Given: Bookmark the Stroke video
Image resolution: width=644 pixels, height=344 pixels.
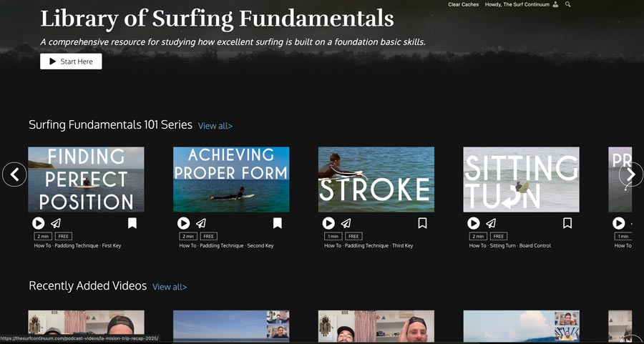Looking at the screenshot, I should click(x=422, y=223).
